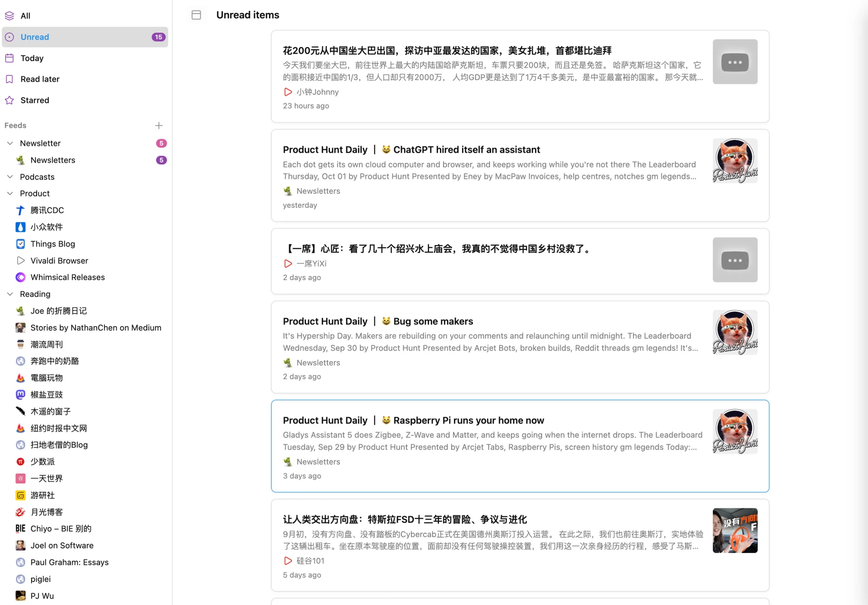
Task: Open the Vivaldi Browser feed icon
Action: tap(20, 261)
